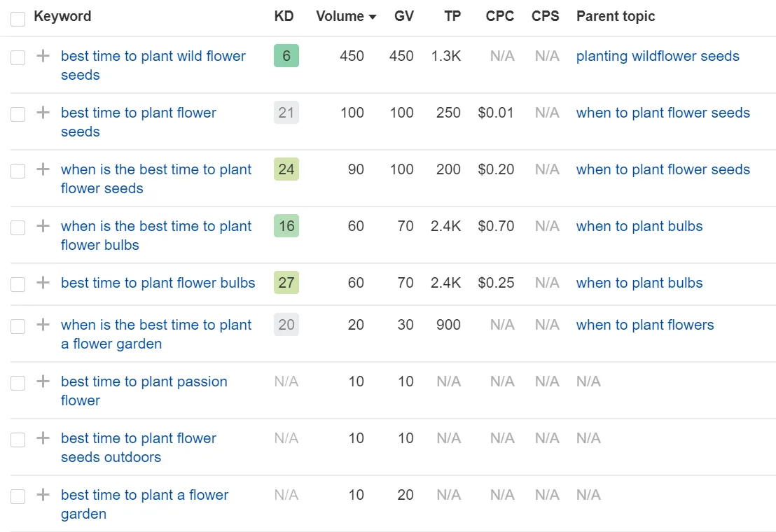
Task: Open 'planting wildflower seeds' parent topic link
Action: (x=657, y=56)
